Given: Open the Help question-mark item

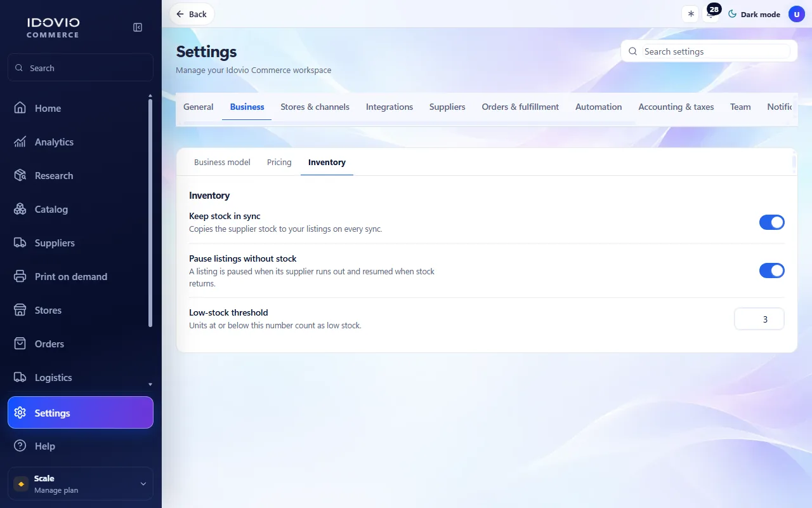Looking at the screenshot, I should pyautogui.click(x=81, y=446).
